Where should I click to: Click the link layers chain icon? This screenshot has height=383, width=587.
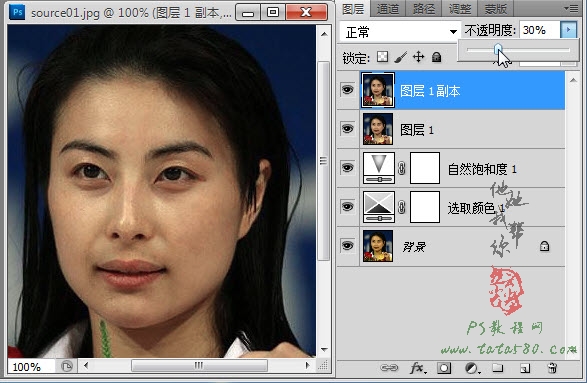pos(389,368)
